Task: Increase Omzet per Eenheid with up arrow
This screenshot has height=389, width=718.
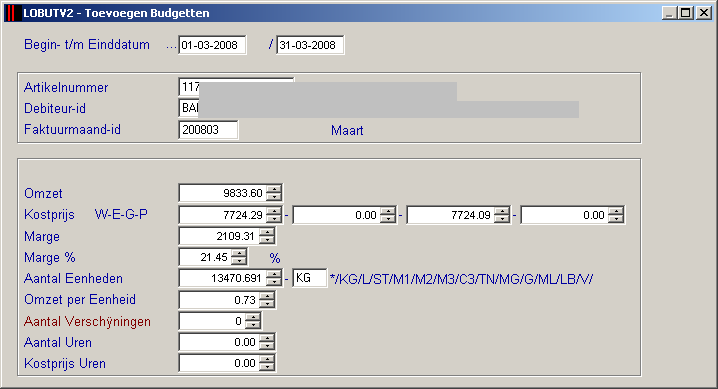Action: tap(267, 296)
